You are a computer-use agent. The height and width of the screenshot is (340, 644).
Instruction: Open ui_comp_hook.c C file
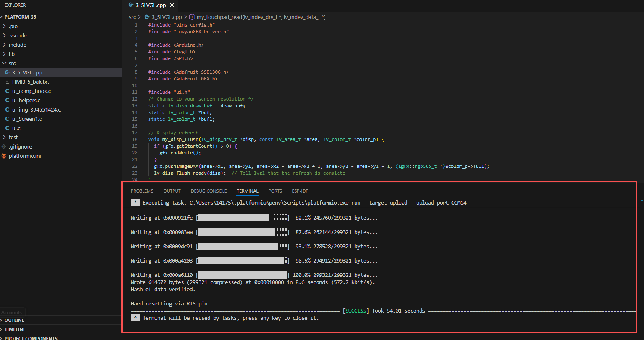point(32,91)
